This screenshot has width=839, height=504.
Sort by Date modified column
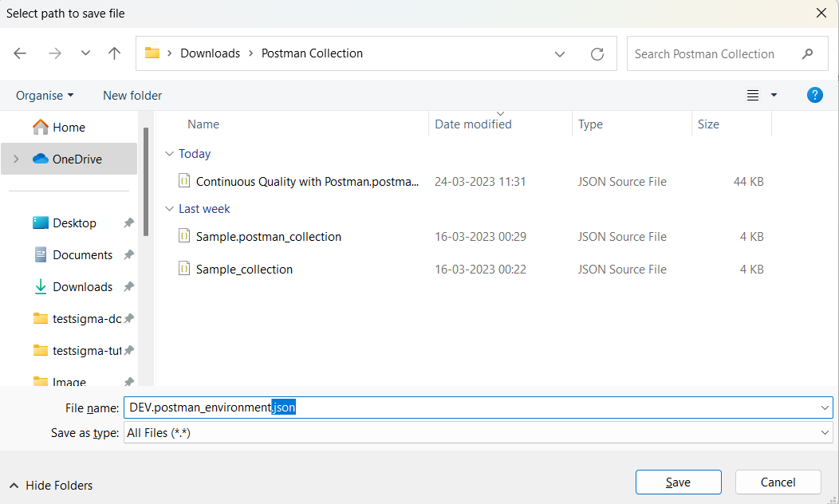(473, 124)
